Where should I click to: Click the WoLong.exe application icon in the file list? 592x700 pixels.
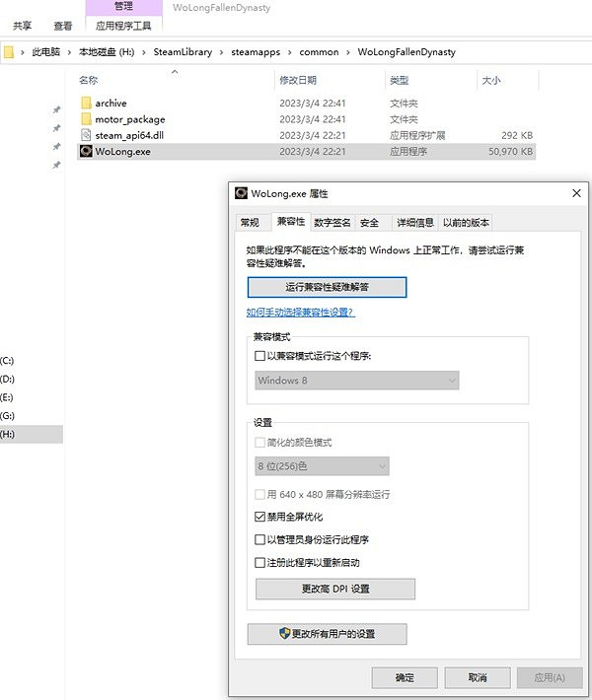pos(86,152)
